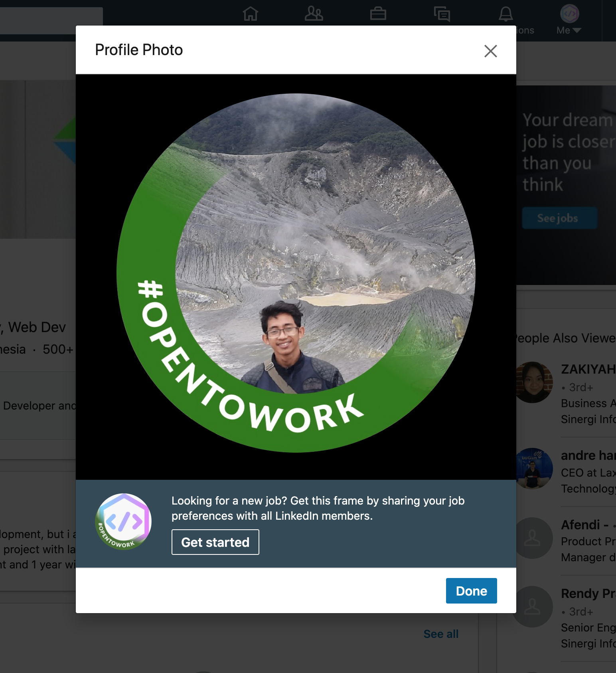The width and height of the screenshot is (616, 673).
Task: Click Afendi's placeholder avatar
Action: 533,538
